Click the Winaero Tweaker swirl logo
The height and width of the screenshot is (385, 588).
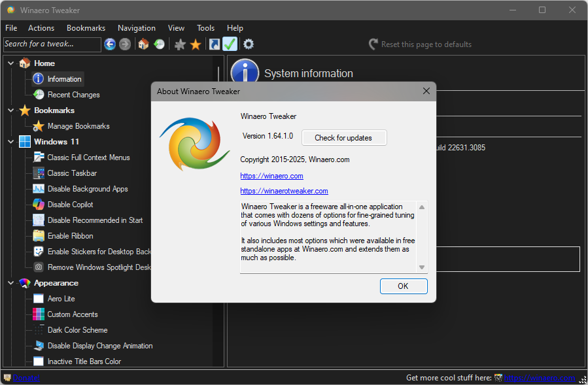point(195,144)
